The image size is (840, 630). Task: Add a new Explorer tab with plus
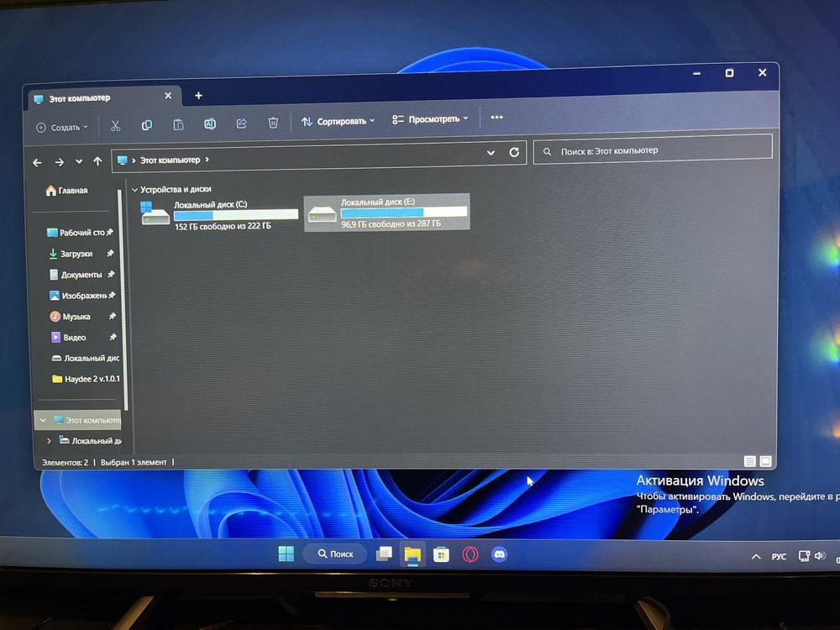(198, 96)
